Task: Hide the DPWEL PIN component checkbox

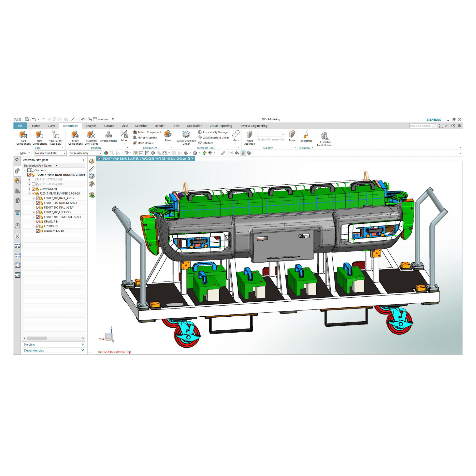Action: coord(38,221)
